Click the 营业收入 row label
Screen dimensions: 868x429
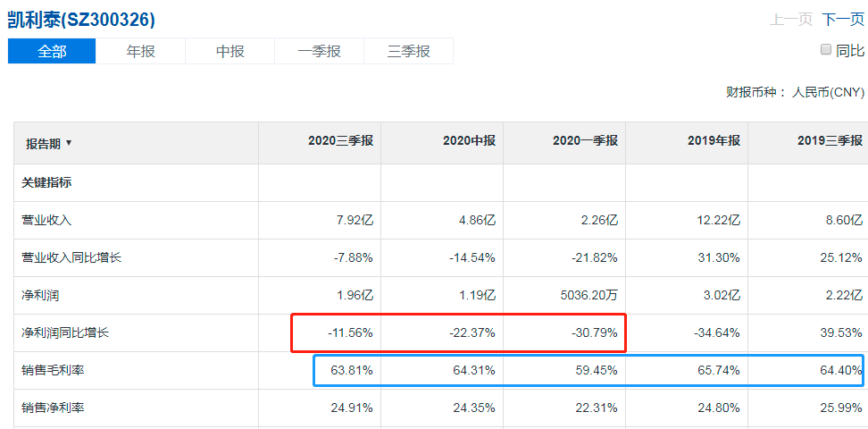tap(46, 221)
